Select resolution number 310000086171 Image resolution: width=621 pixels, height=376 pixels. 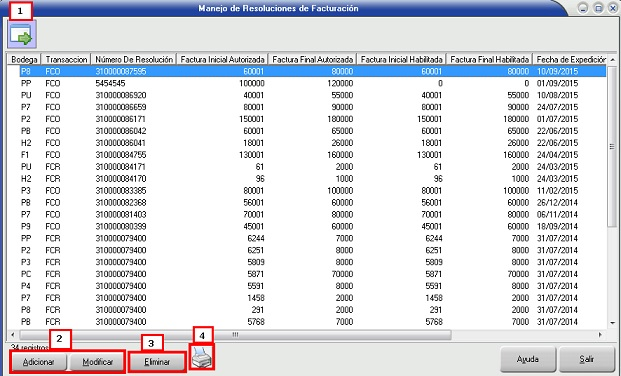click(x=121, y=119)
